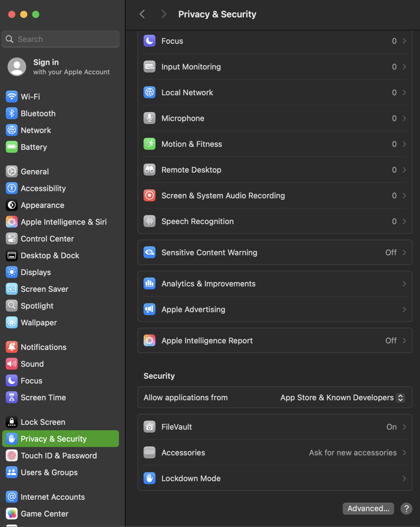Click the Microphone icon in the privacy list
This screenshot has width=420, height=527.
[x=150, y=118]
